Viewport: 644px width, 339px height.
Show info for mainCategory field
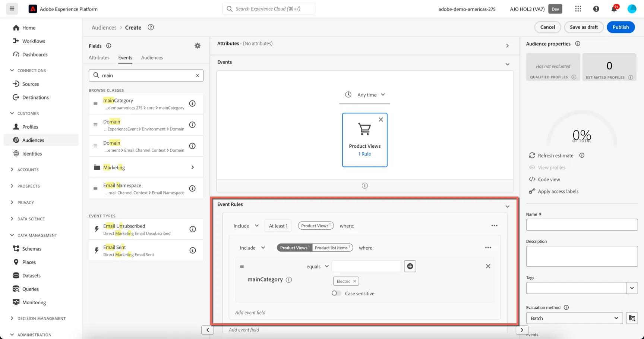pos(192,104)
